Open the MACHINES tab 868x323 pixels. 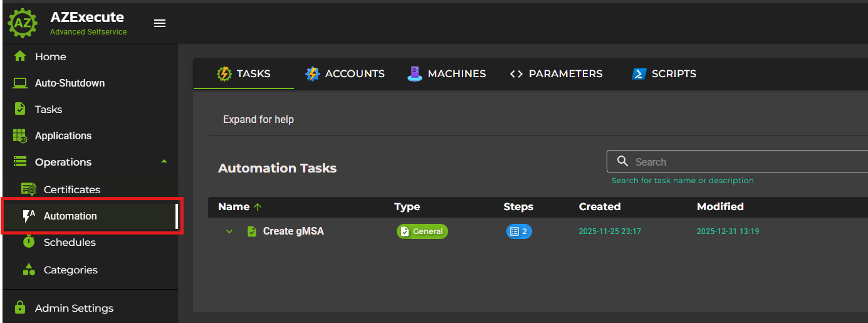click(447, 73)
